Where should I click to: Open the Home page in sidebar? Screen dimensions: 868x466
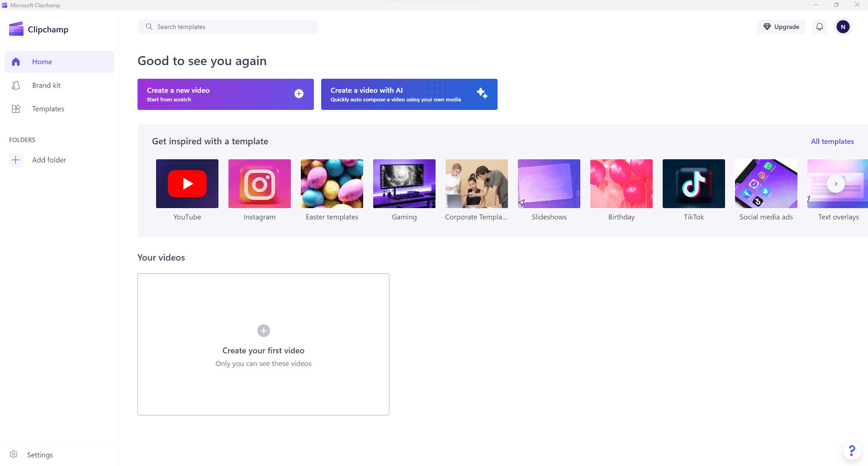coord(59,62)
